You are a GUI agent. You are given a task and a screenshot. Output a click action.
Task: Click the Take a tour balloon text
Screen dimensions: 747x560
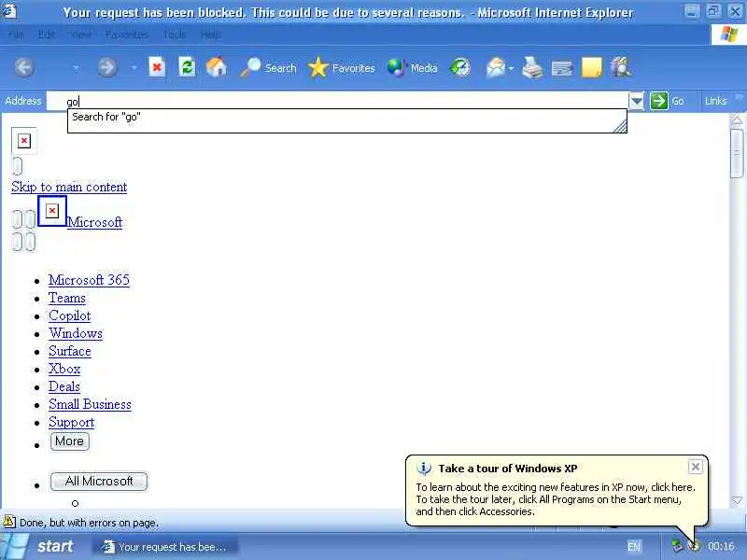pos(556,499)
